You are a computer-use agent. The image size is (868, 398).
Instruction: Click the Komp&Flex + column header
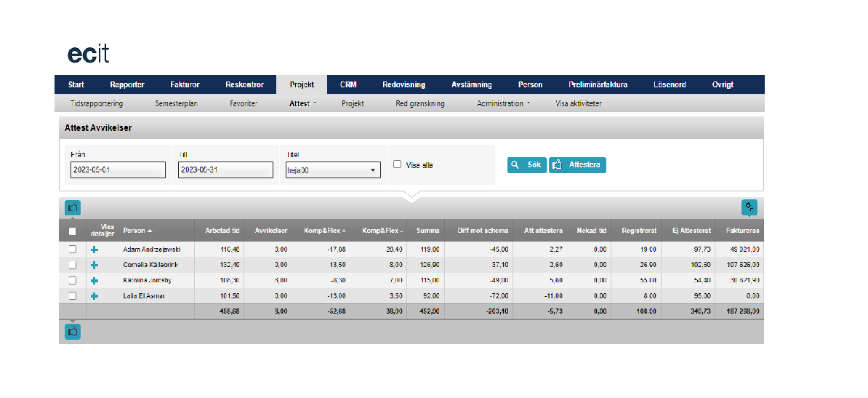[325, 231]
